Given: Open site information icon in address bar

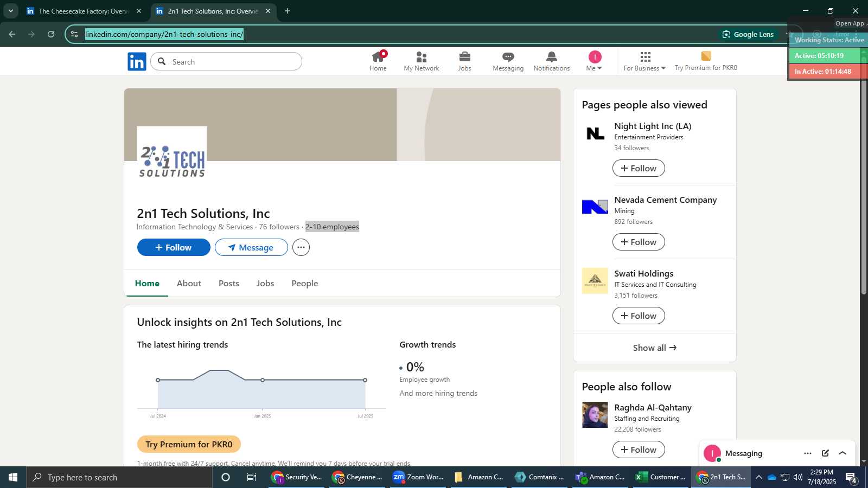Looking at the screenshot, I should tap(74, 34).
